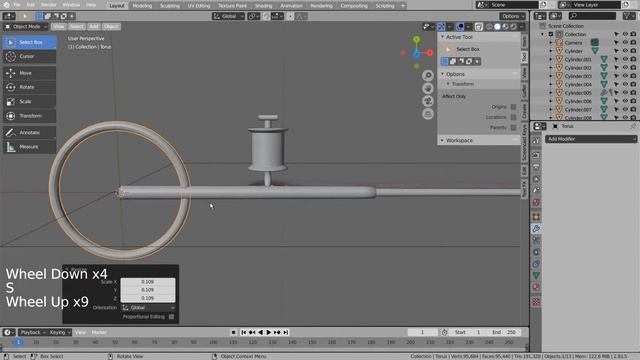Screen dimensions: 640x360
Task: Select the Cursor tool
Action: pos(29,56)
